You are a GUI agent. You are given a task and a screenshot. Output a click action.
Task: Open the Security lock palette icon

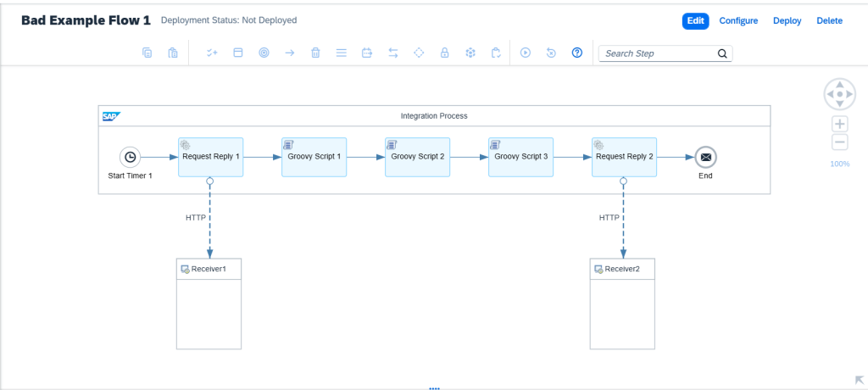444,53
